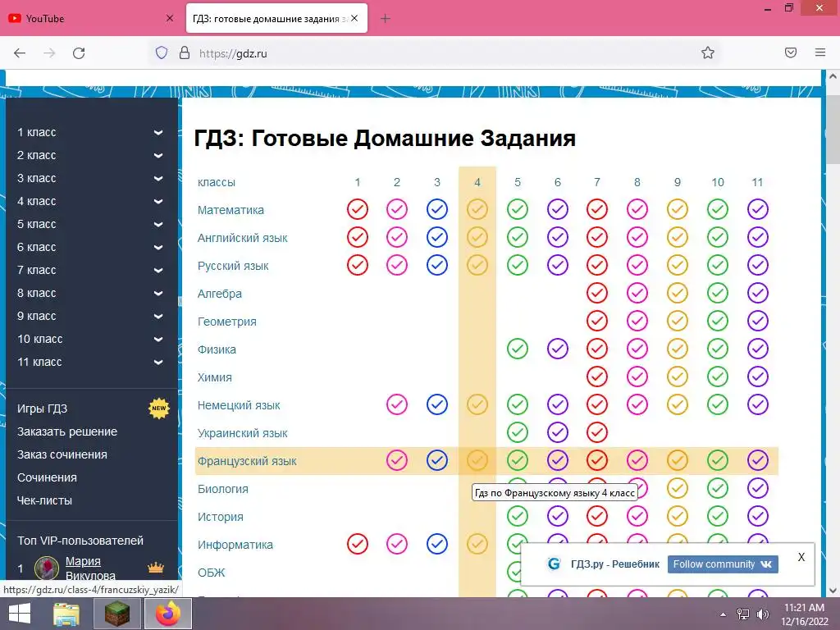Open Заказать решение menu item
Screen dimensions: 840x630
[x=67, y=431]
